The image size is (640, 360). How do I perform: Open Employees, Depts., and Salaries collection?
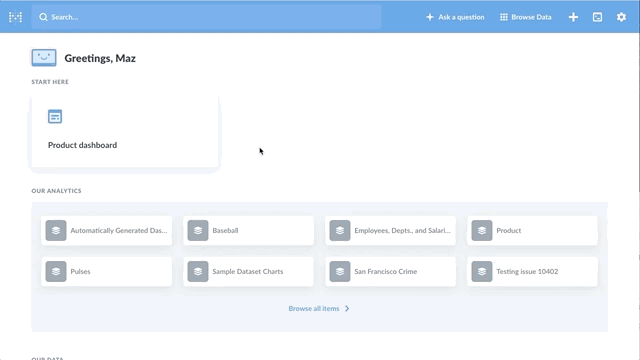pos(391,231)
